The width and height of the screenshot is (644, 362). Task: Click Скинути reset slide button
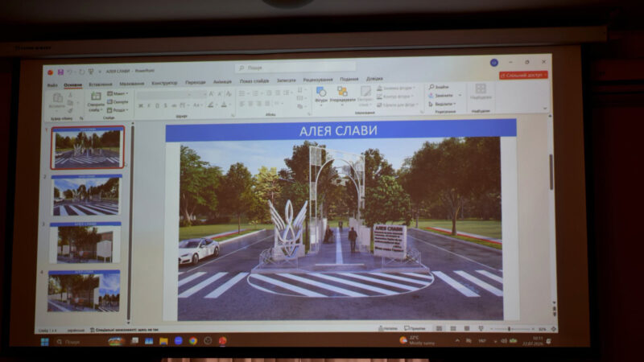click(x=118, y=102)
